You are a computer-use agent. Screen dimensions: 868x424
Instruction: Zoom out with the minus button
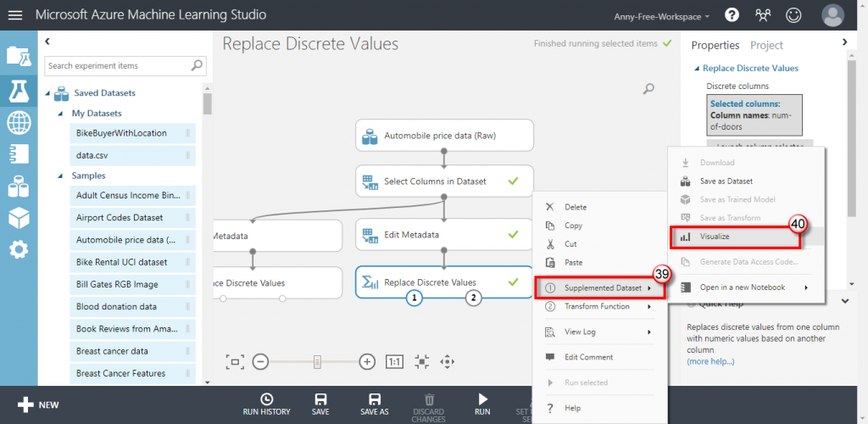(x=261, y=362)
